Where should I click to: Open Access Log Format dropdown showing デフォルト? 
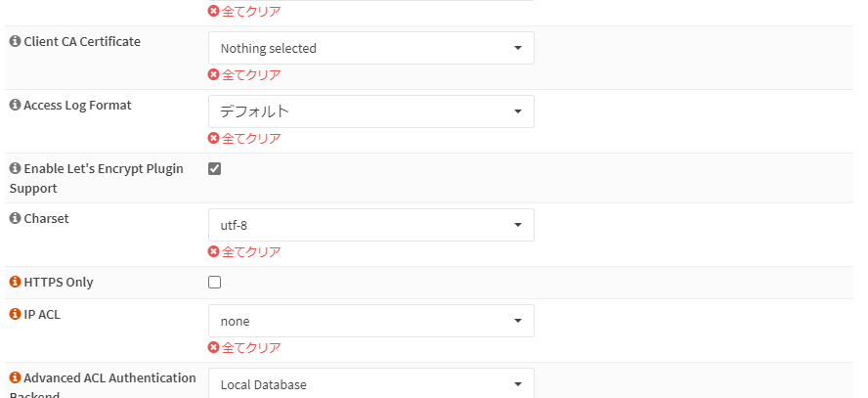pyautogui.click(x=370, y=111)
